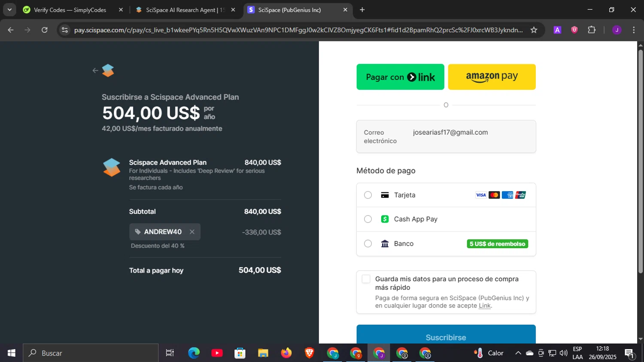This screenshot has height=362, width=644.
Task: Launch Firefox from the taskbar
Action: click(x=286, y=353)
